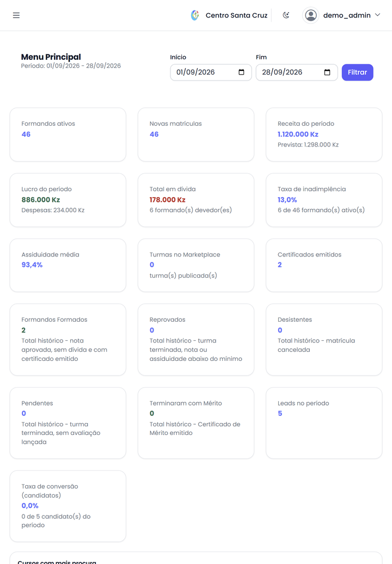This screenshot has height=564, width=392.
Task: Click the Desistentes label
Action: [295, 320]
